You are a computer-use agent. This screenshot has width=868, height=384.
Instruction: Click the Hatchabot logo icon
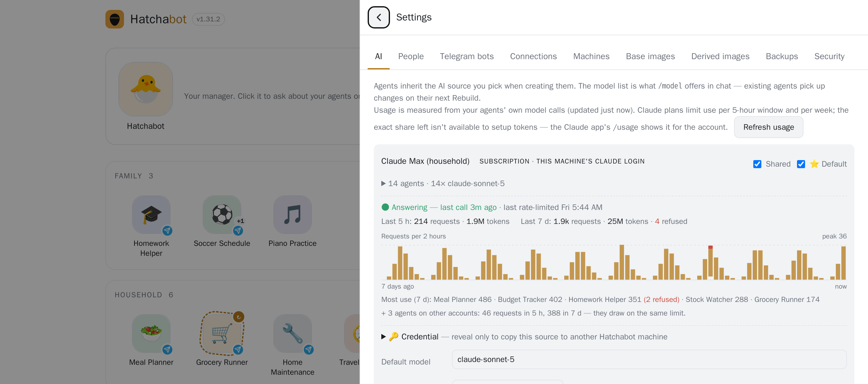(x=115, y=19)
